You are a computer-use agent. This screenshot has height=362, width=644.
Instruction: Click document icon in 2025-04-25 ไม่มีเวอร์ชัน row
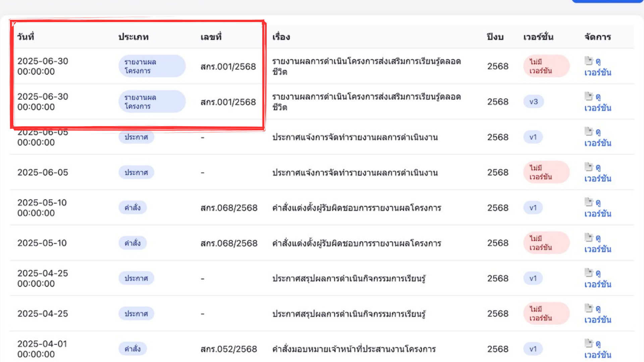point(589,308)
